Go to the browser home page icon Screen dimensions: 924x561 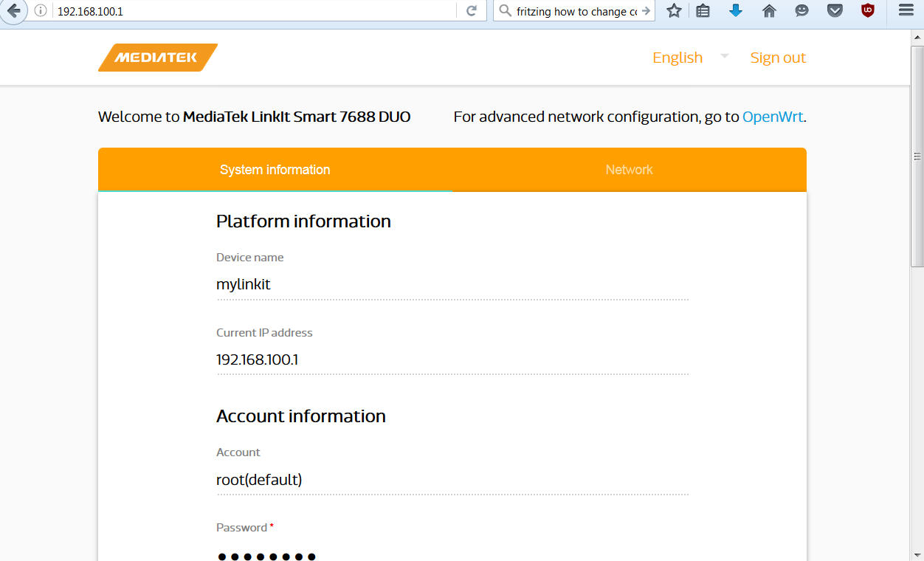[769, 11]
